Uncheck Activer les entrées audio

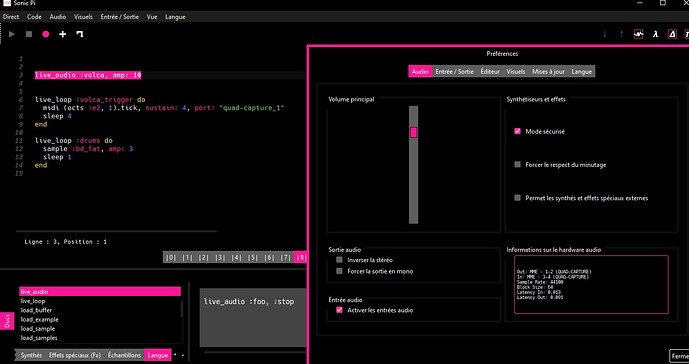click(339, 310)
